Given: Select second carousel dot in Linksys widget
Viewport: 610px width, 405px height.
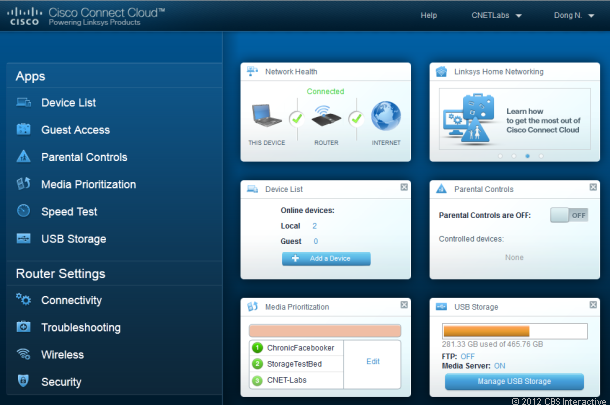Looking at the screenshot, I should pyautogui.click(x=514, y=156).
